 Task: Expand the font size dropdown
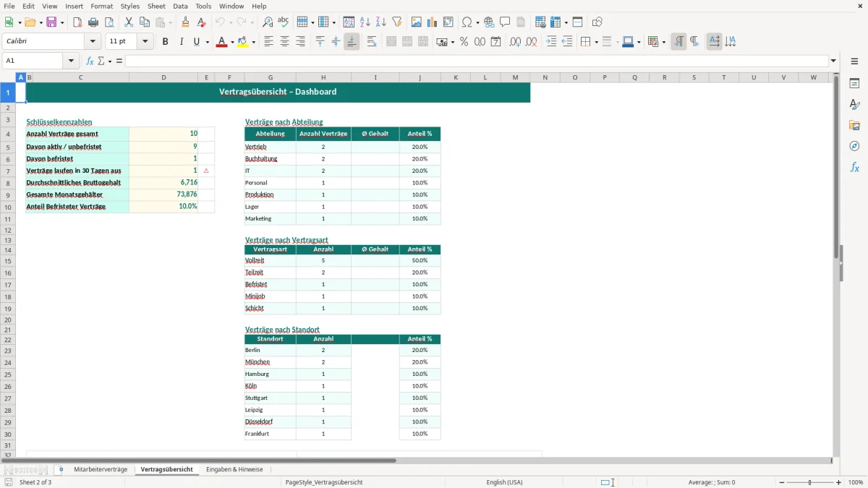point(145,42)
